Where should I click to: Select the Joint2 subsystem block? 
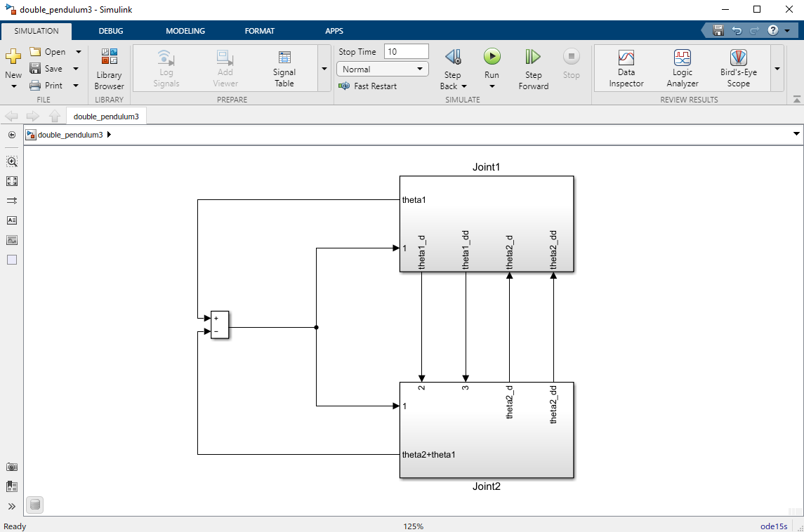(487, 430)
